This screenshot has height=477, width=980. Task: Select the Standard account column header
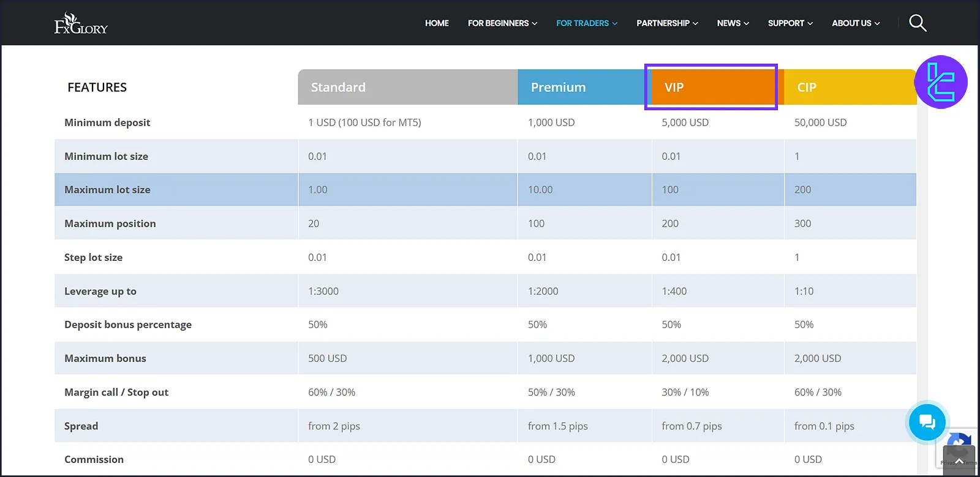[408, 87]
